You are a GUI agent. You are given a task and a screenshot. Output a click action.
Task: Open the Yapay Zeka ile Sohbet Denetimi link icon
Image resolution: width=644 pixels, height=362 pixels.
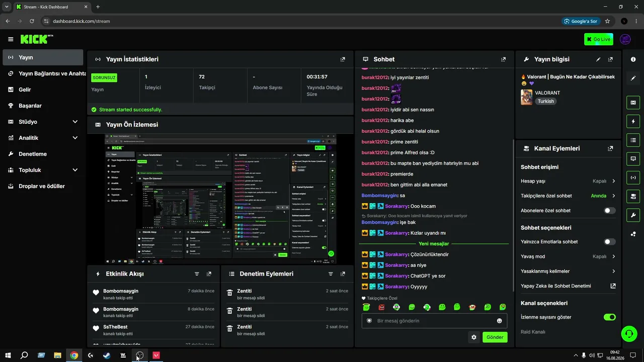coord(613,286)
